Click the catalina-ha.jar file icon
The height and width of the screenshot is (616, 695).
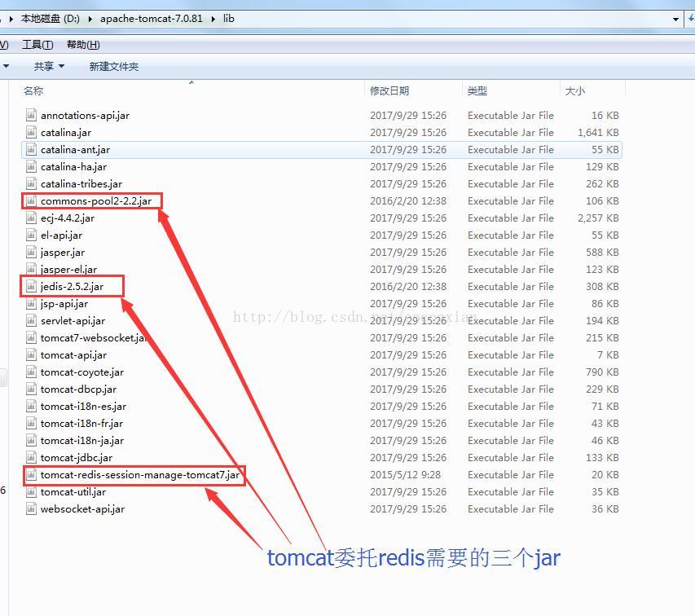[31, 167]
